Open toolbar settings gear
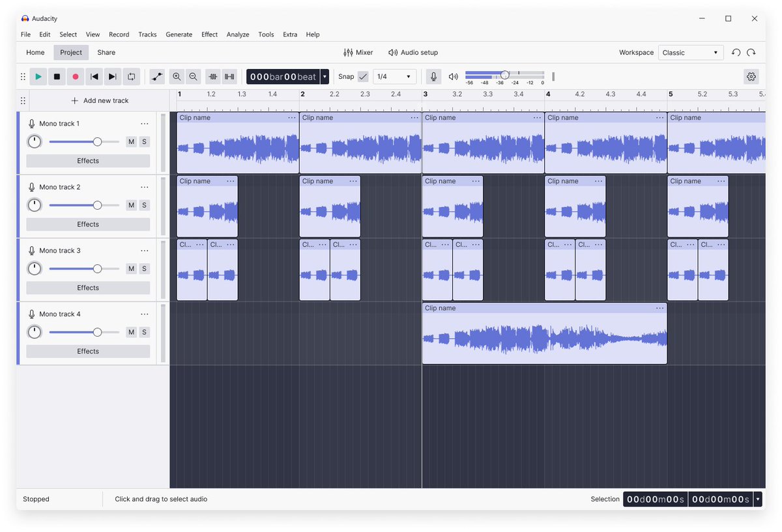This screenshot has width=782, height=532. [751, 77]
